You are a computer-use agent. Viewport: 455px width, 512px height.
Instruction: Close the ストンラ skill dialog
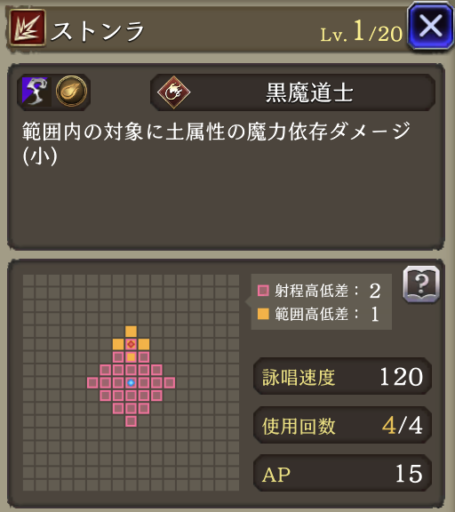(x=430, y=26)
